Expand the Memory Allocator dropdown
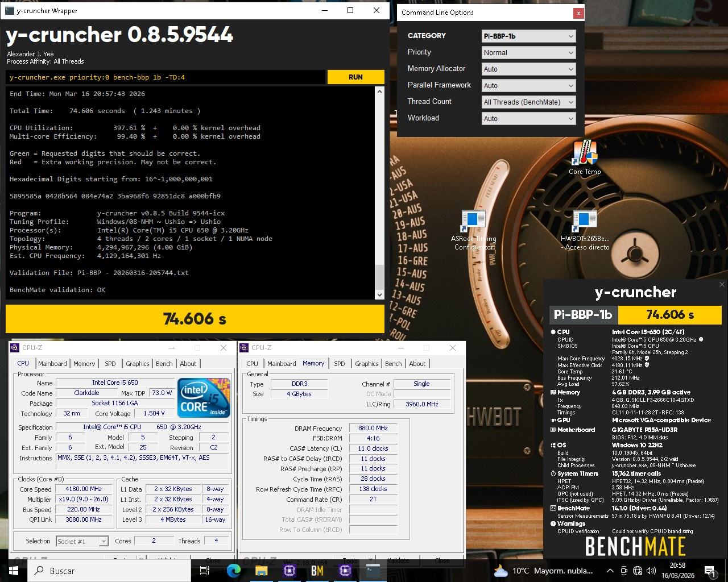The height and width of the screenshot is (582, 728). [528, 69]
